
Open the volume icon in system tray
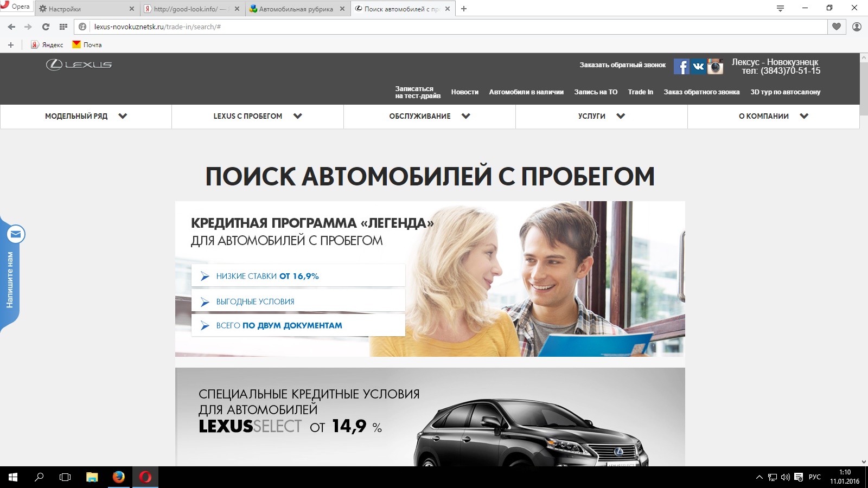[785, 477]
